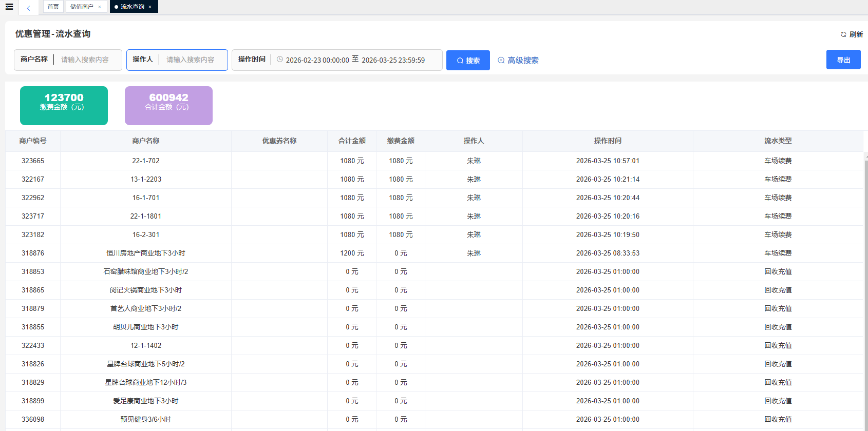Click end date 2026-03-25 23:59:59
Viewport: 868px width, 431px height.
coord(393,60)
